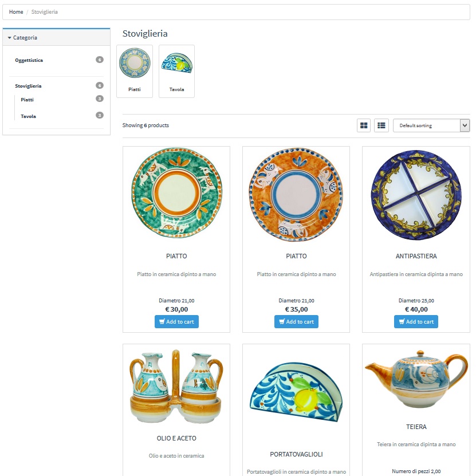Open the Olio e Aceto product image
Viewport: 476px width, 476px height.
coord(176,386)
